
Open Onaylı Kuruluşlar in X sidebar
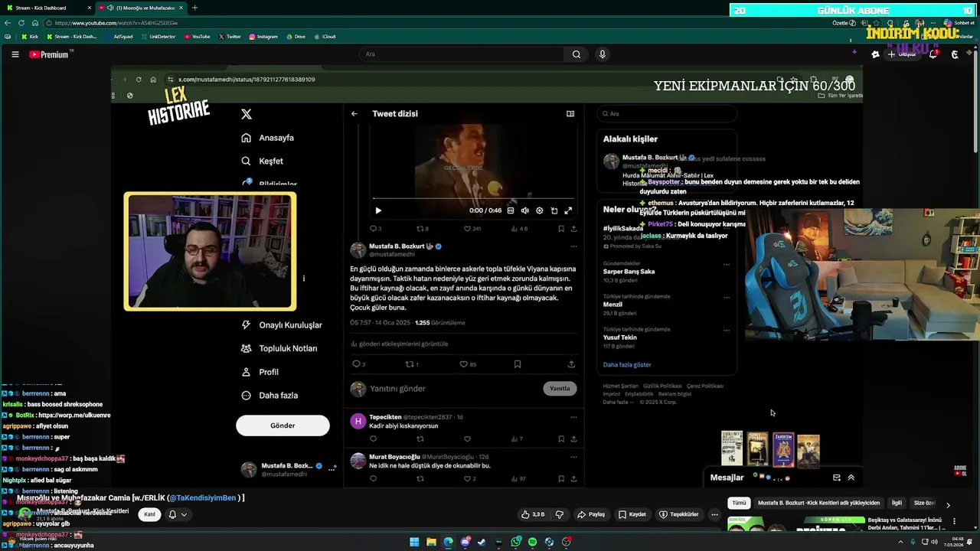pyautogui.click(x=281, y=325)
